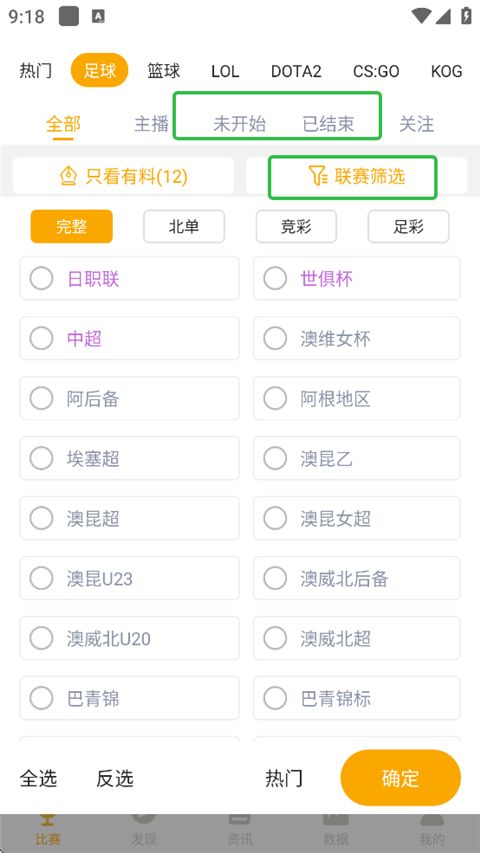This screenshot has width=480, height=853.
Task: Tap the battery icon in status bar
Action: click(x=466, y=15)
